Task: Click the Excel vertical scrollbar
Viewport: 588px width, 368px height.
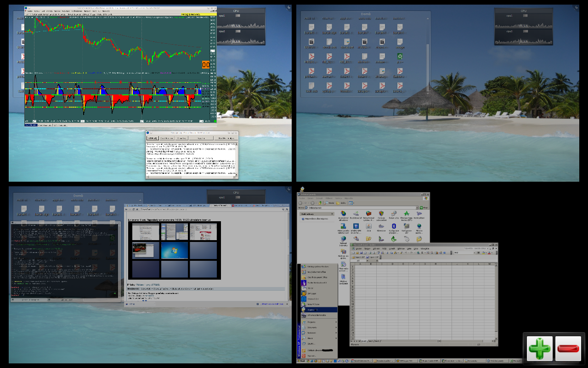Action: point(496,299)
